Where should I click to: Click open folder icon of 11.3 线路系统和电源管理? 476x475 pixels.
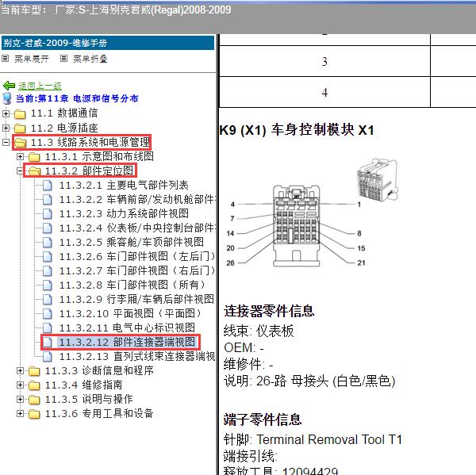pyautogui.click(x=21, y=143)
